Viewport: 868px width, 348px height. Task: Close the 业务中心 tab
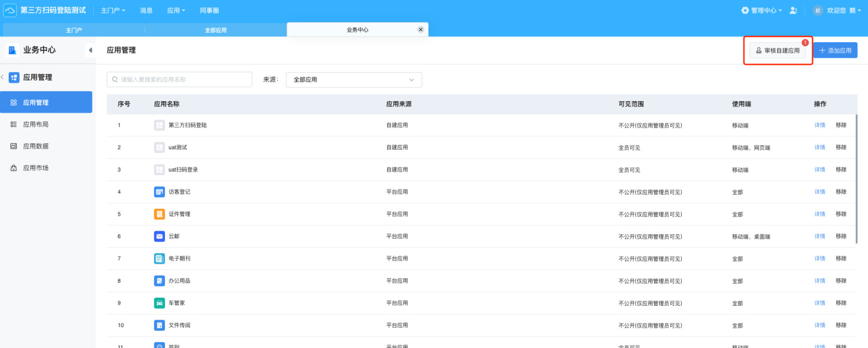(x=421, y=29)
